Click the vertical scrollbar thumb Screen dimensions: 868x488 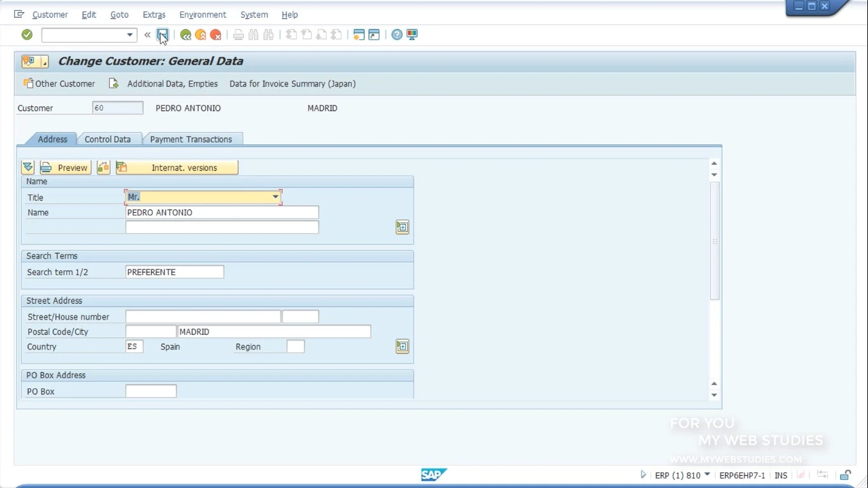click(x=714, y=240)
